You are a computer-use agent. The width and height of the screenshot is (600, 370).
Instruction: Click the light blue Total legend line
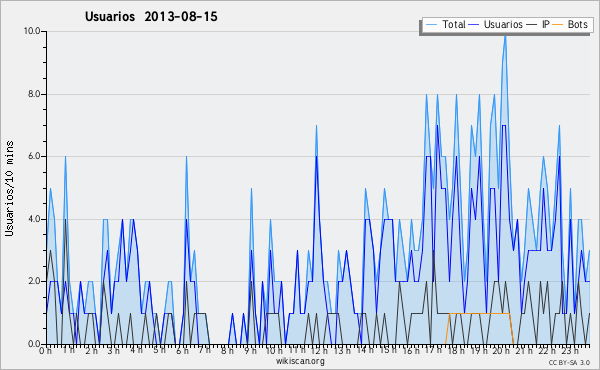[x=431, y=25]
